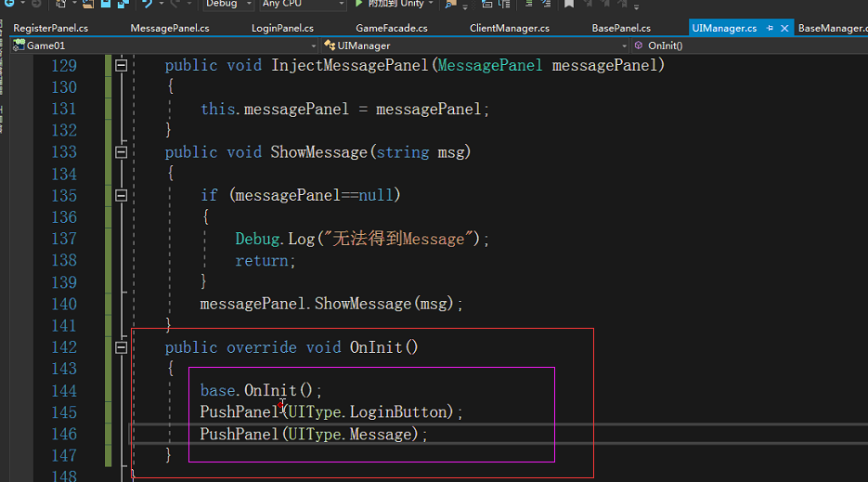This screenshot has width=868, height=482.
Task: Switch to the BaseManager.cs tab
Action: pyautogui.click(x=832, y=28)
